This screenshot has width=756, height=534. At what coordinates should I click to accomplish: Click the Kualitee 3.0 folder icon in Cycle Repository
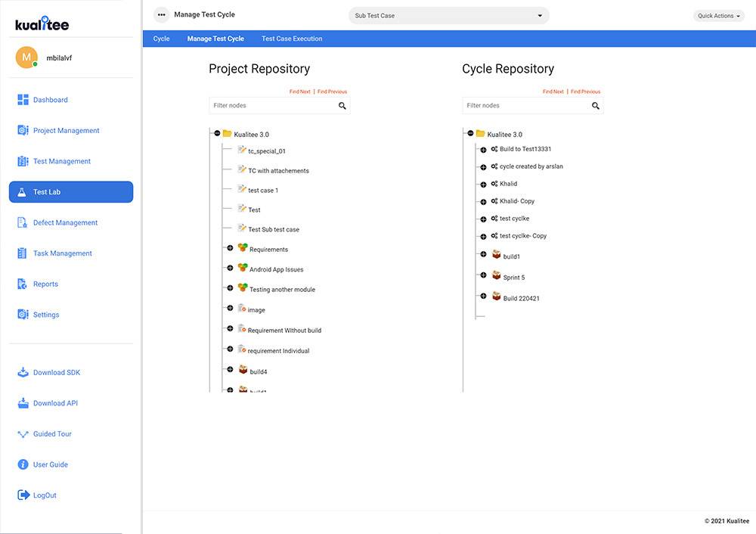[480, 133]
